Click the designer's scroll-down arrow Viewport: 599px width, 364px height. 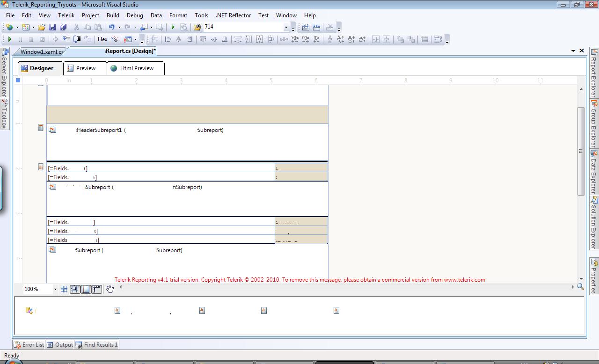click(x=581, y=279)
